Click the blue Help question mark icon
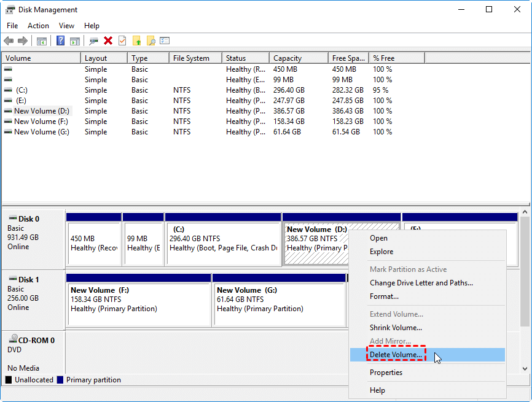532x402 pixels. (x=61, y=41)
